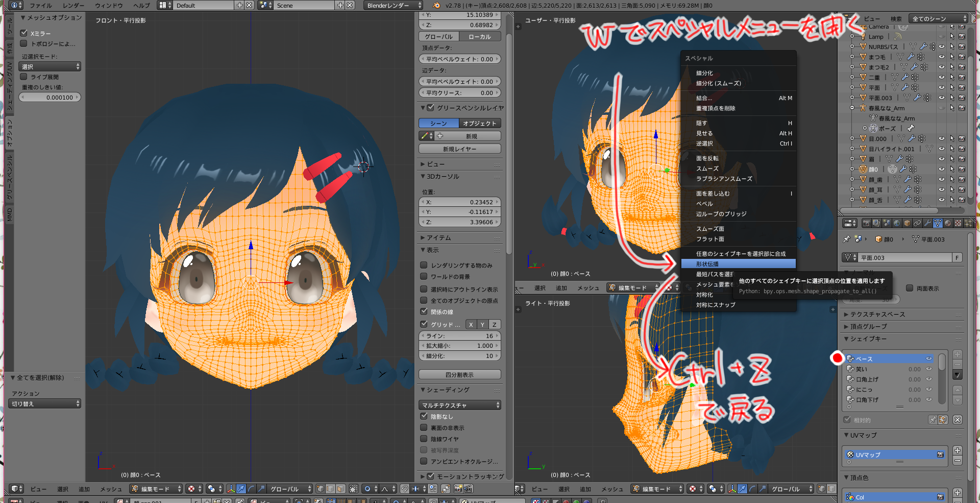This screenshot has height=503, width=980.
Task: Toggle renderability camera icon for Lamp
Action: point(962,36)
